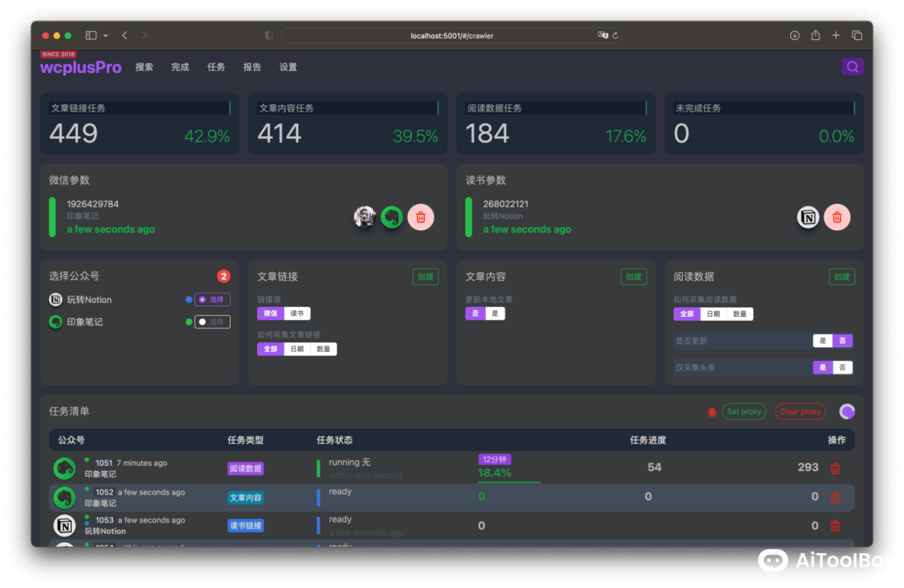Click 创建 in the 文章链接 panel
Image resolution: width=904 pixels, height=588 pixels.
pos(426,276)
